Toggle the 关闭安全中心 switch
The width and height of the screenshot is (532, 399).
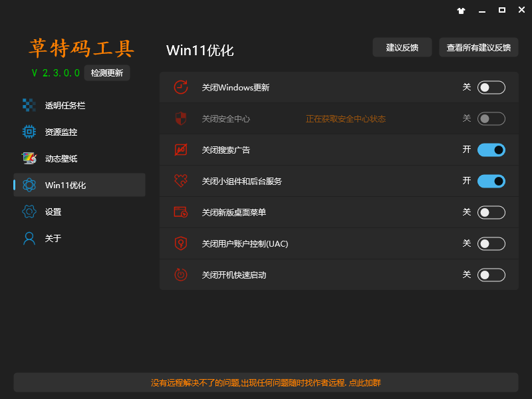(x=491, y=119)
